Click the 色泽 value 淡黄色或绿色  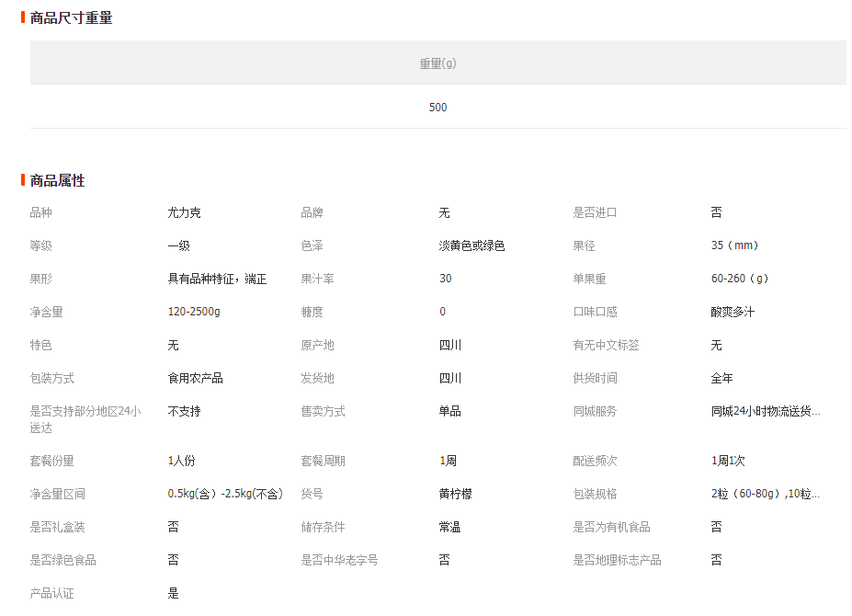click(x=471, y=245)
